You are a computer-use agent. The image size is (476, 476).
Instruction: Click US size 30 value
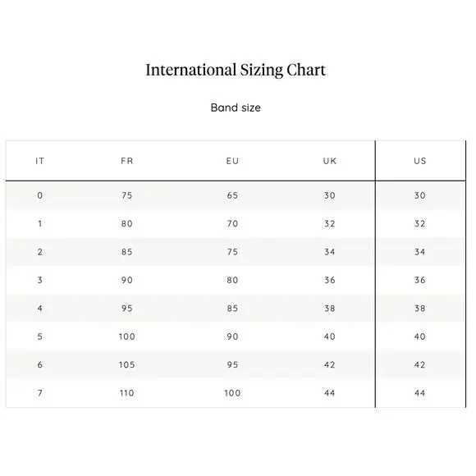tap(420, 195)
